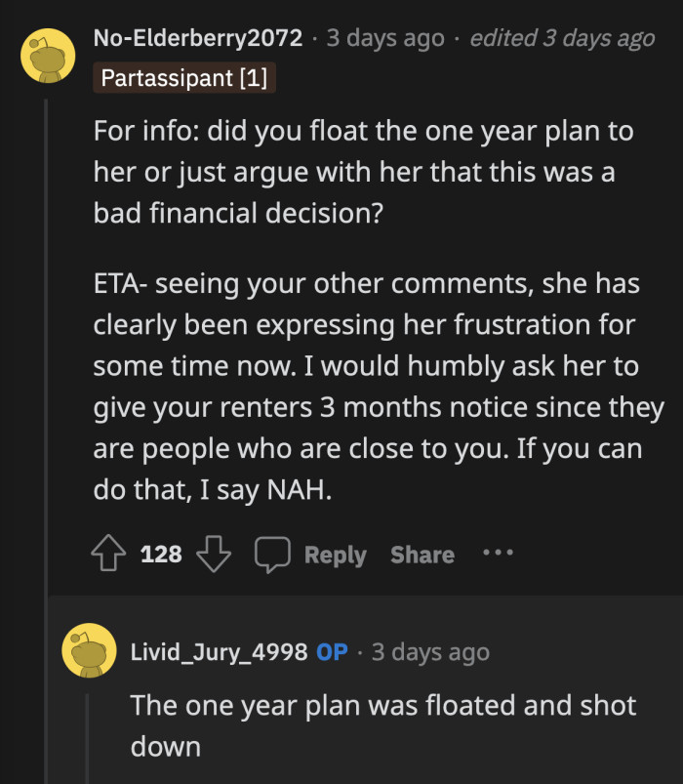Open the Share menu for the comment

pyautogui.click(x=422, y=554)
